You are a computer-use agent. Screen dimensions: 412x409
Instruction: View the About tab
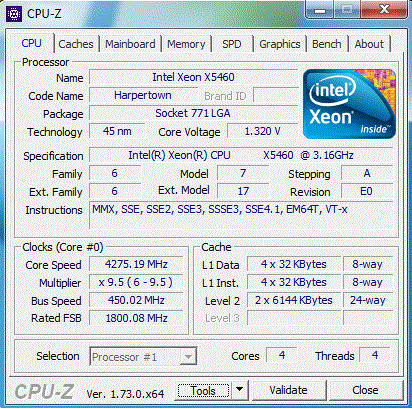click(369, 44)
